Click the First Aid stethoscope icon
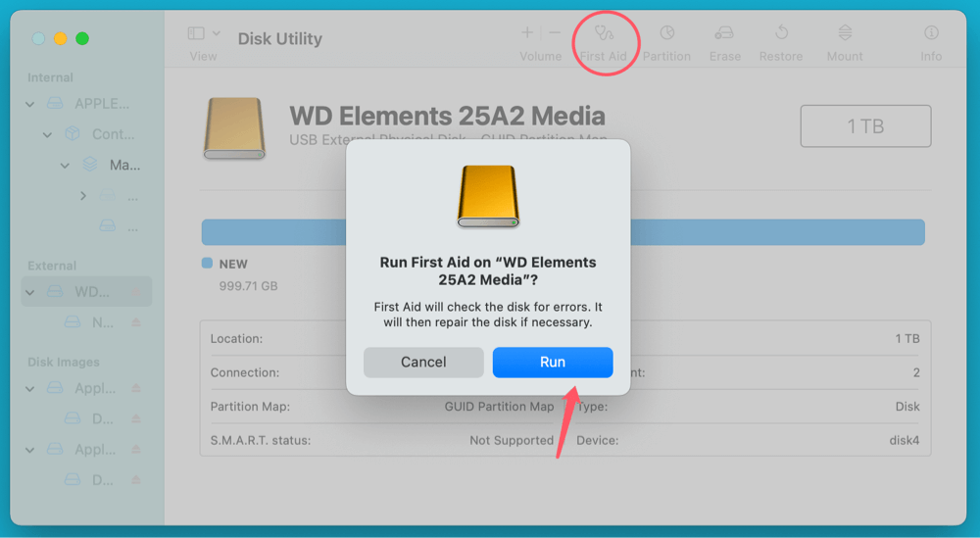The image size is (980, 538). coord(603,33)
